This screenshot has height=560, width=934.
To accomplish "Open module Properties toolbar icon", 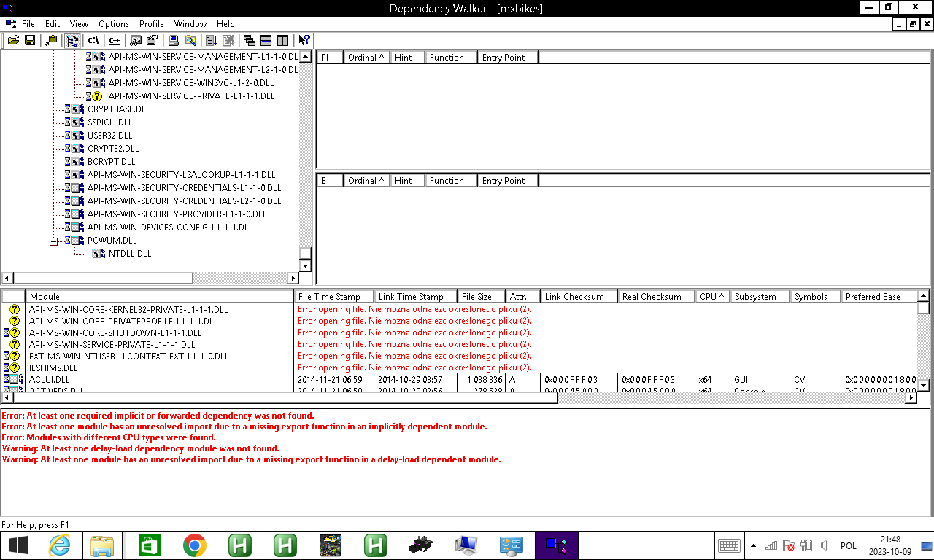I will pyautogui.click(x=152, y=40).
